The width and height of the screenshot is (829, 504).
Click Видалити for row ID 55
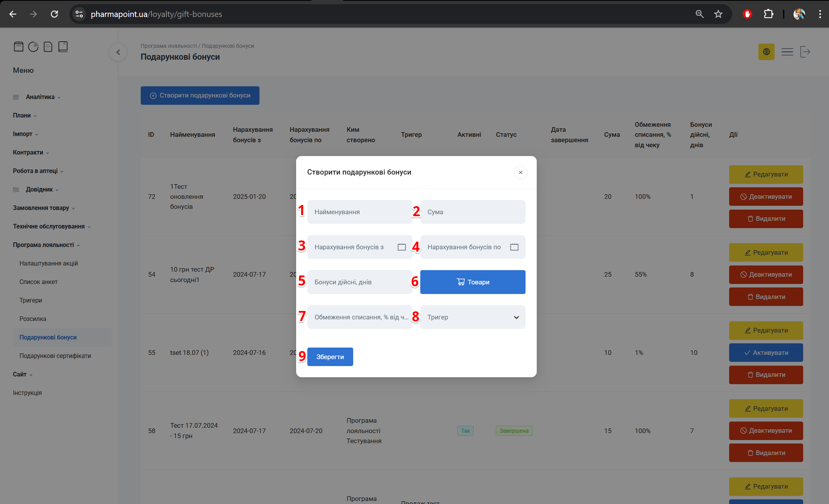(x=766, y=375)
